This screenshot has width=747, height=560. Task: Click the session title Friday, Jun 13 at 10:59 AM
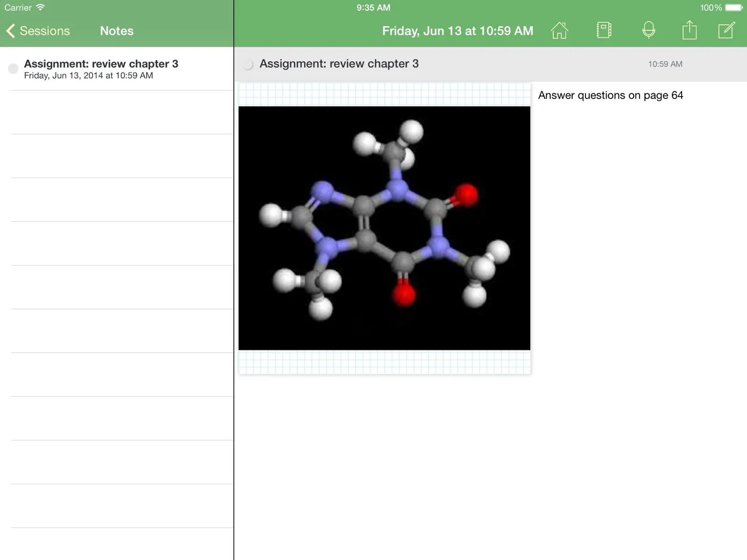click(x=458, y=31)
